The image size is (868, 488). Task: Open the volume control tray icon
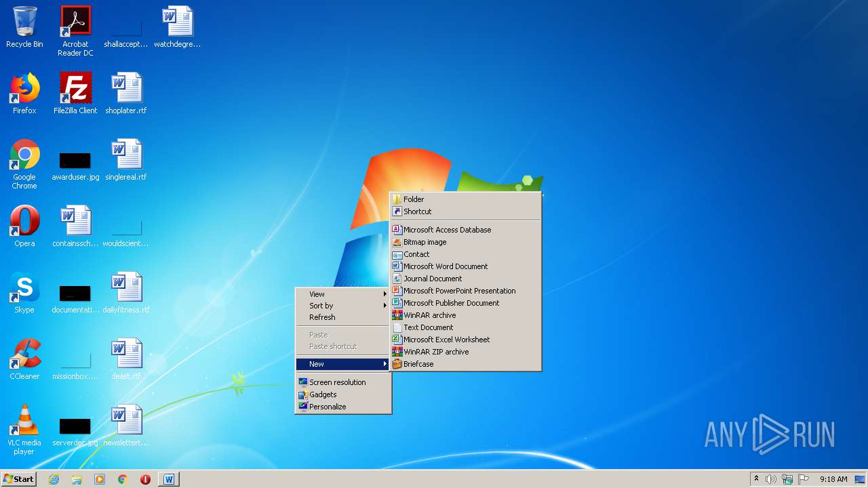pos(771,479)
